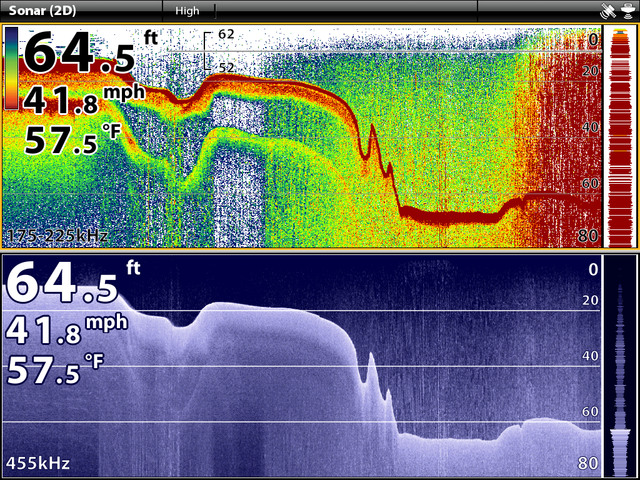Tap the 41.8 mph speed readout in bottom pane
Image resolution: width=640 pixels, height=480 pixels.
pos(67,330)
